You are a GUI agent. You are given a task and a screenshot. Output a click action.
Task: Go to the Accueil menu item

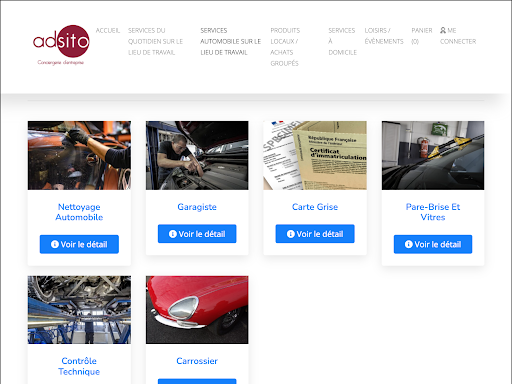pos(108,30)
